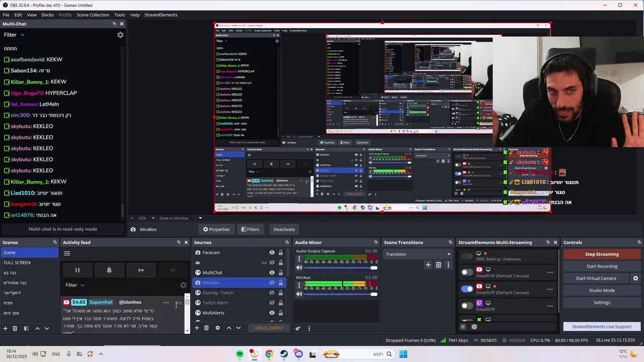Mute Audio Output Capture speaker
The height and width of the screenshot is (362, 644).
(299, 267)
